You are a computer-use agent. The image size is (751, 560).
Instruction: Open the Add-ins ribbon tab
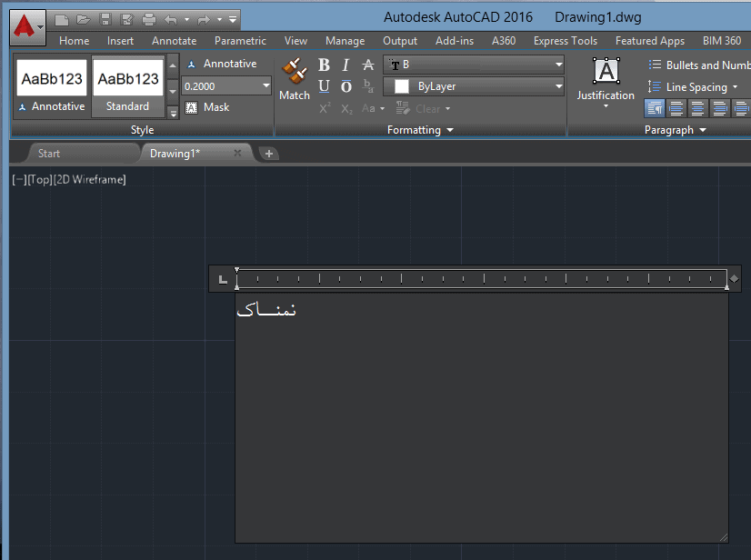(455, 41)
